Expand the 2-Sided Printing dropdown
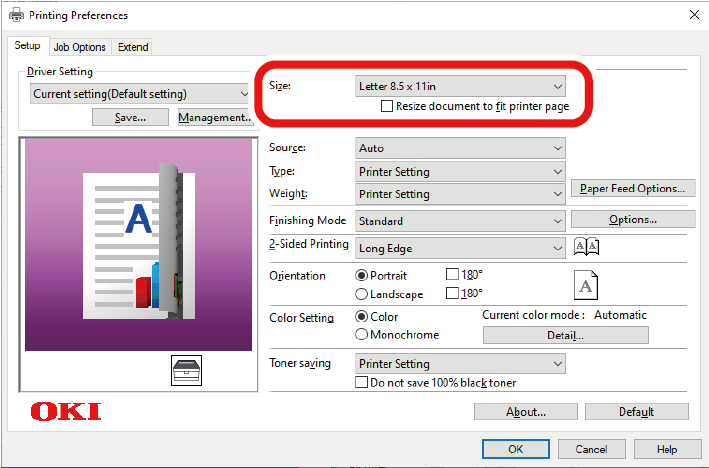709x468 pixels. [x=461, y=248]
